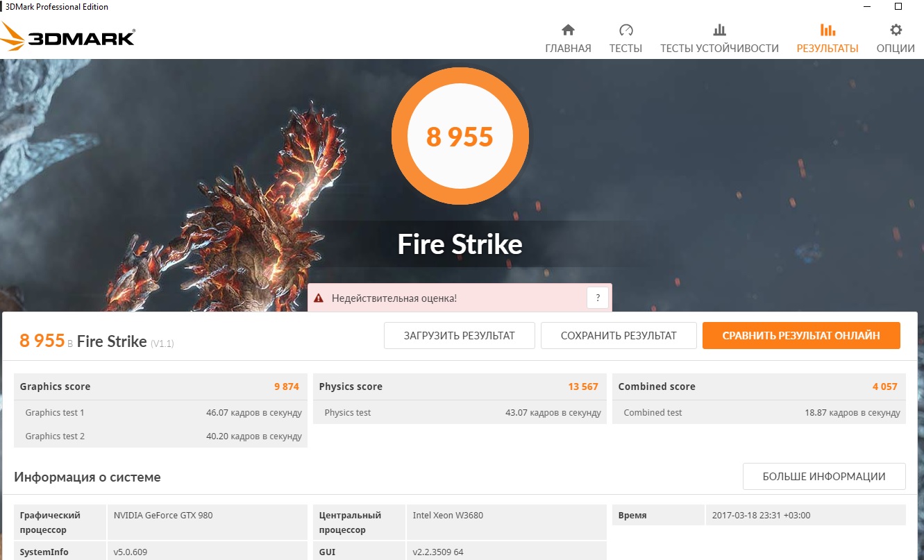Click the red warning triangle icon
Screen dimensions: 924x560
pos(319,298)
